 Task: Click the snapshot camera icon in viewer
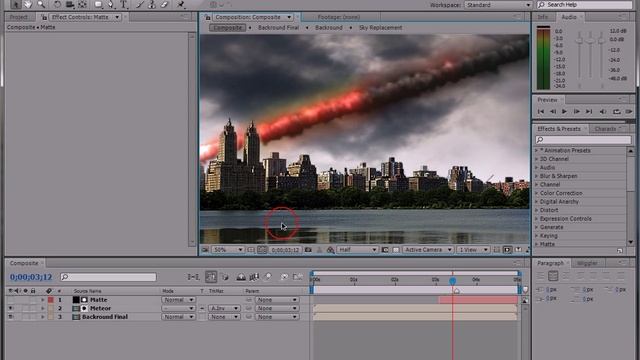(x=308, y=249)
